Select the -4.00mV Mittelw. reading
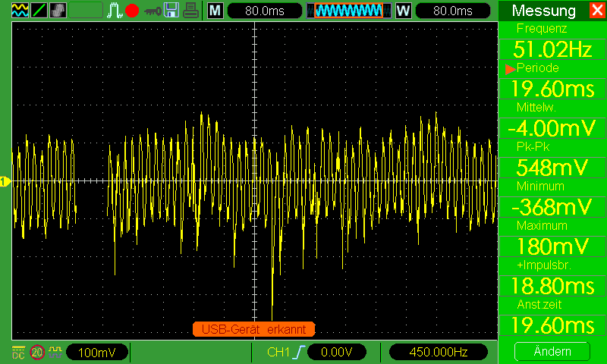The height and width of the screenshot is (364, 607). point(552,128)
